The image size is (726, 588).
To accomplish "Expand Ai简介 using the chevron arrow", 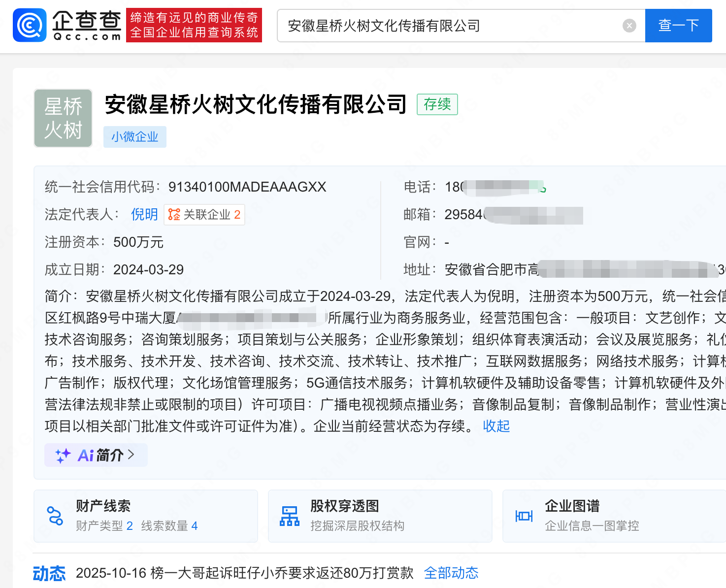I will [131, 455].
